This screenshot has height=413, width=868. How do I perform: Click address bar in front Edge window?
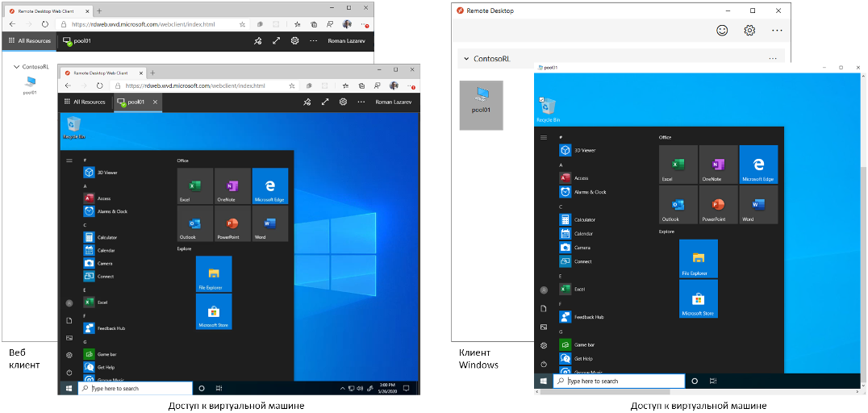click(205, 86)
